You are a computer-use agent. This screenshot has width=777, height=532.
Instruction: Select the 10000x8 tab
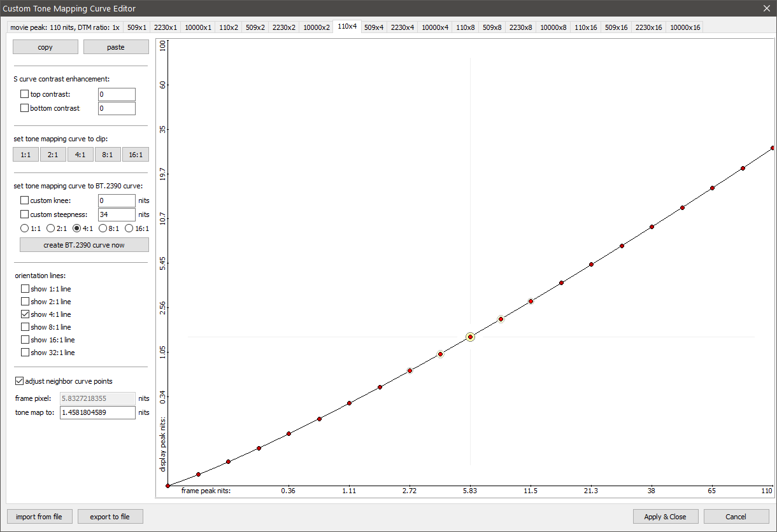[553, 27]
